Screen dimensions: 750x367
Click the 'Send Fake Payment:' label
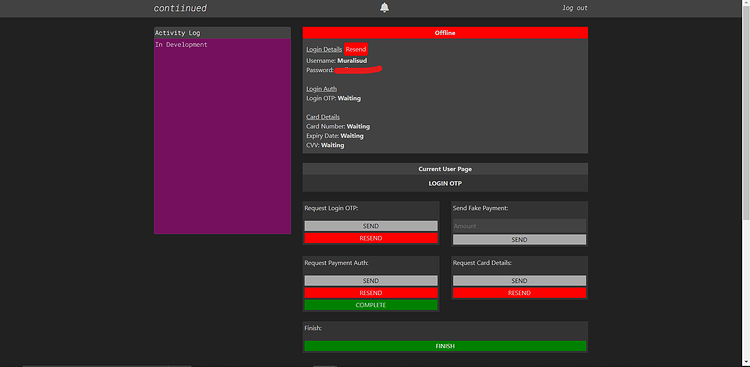[480, 208]
